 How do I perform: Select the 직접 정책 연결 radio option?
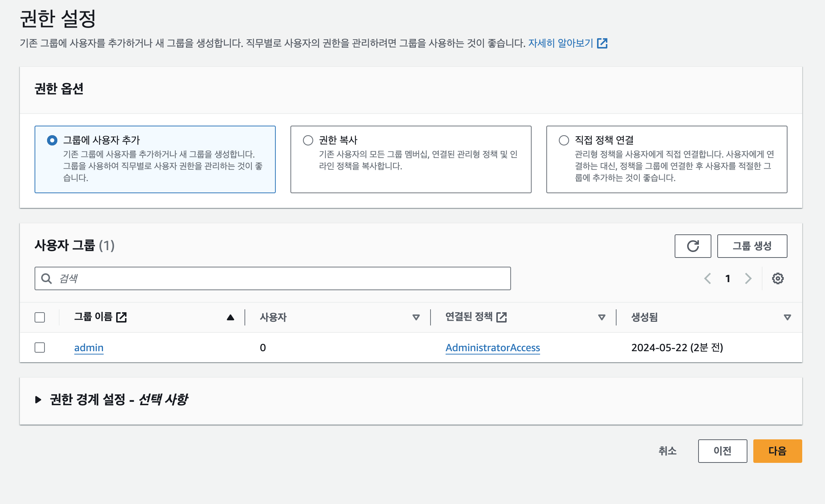(x=564, y=140)
